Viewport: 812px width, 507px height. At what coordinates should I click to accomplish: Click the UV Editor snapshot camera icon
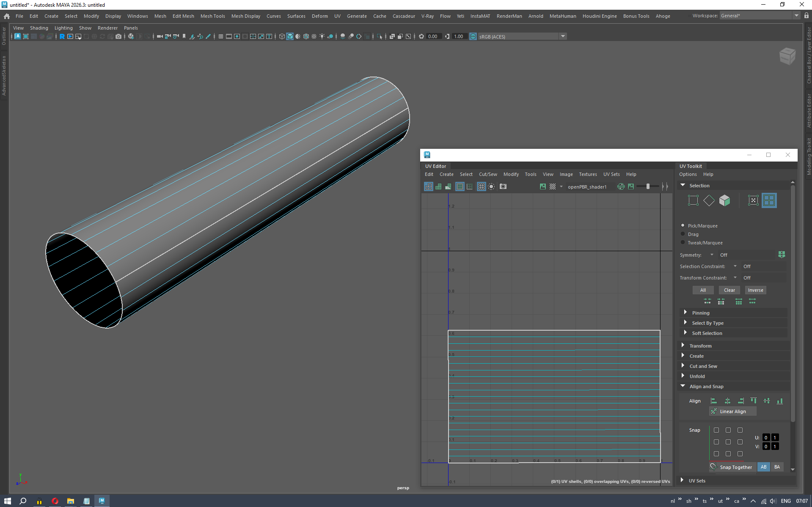(503, 186)
